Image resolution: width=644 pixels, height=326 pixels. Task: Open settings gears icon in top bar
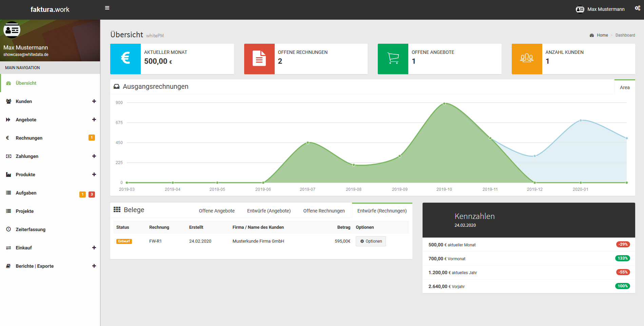[638, 8]
